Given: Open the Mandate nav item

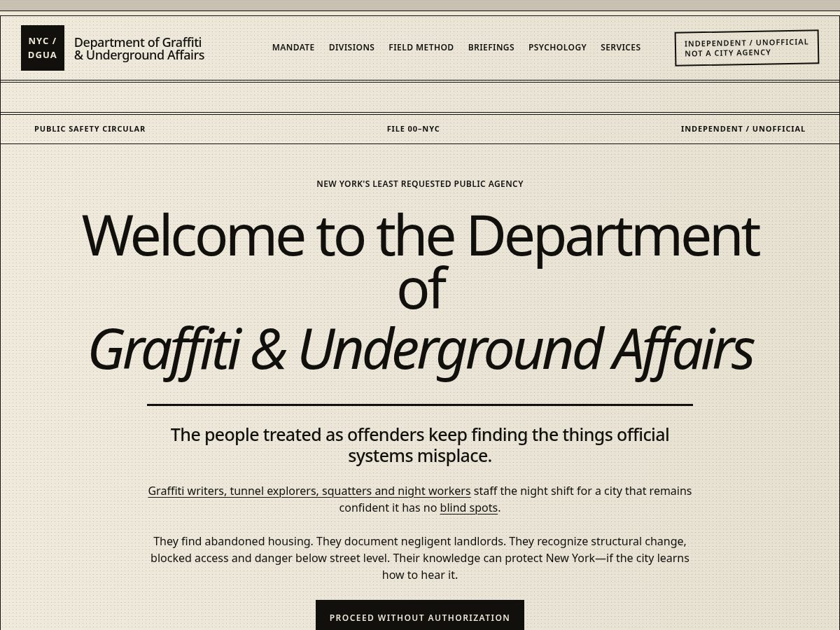Looking at the screenshot, I should (x=293, y=48).
